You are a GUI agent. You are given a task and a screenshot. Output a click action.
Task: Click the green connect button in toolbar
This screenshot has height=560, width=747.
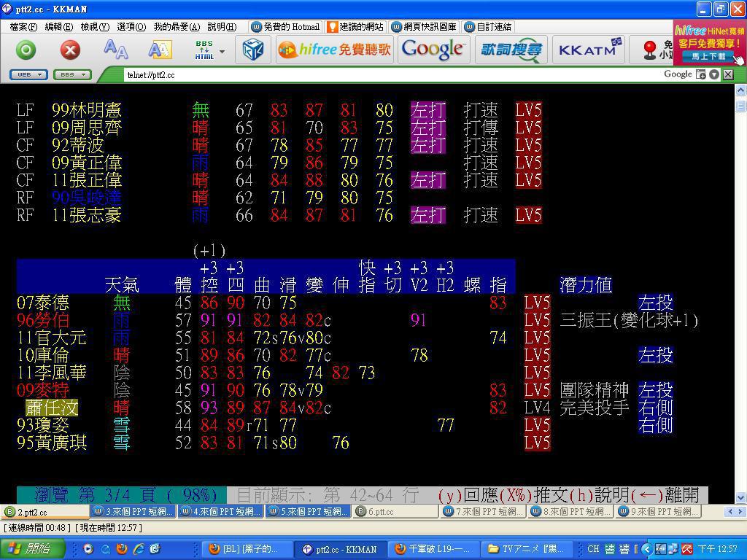pos(26,50)
